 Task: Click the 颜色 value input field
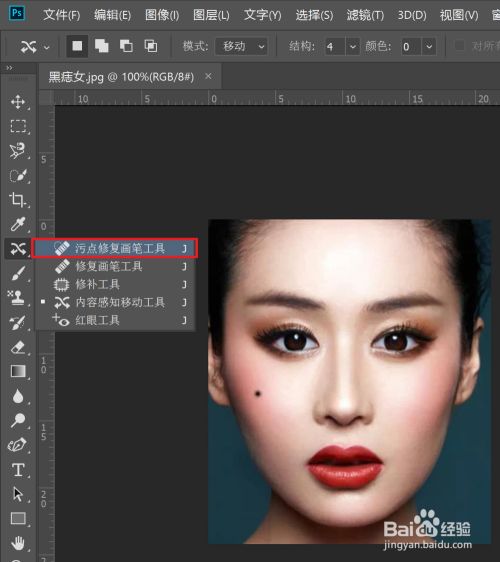[x=411, y=47]
